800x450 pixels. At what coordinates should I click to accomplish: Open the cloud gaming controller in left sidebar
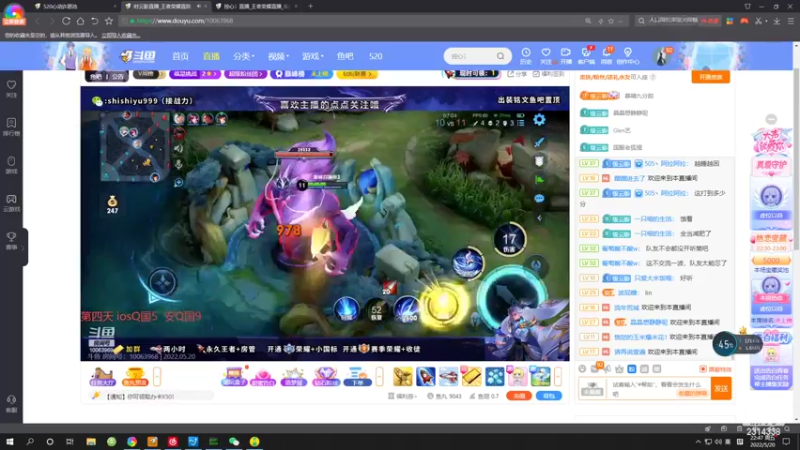11,203
